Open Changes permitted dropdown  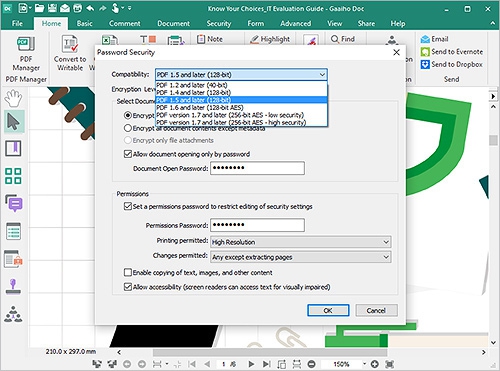coord(301,257)
